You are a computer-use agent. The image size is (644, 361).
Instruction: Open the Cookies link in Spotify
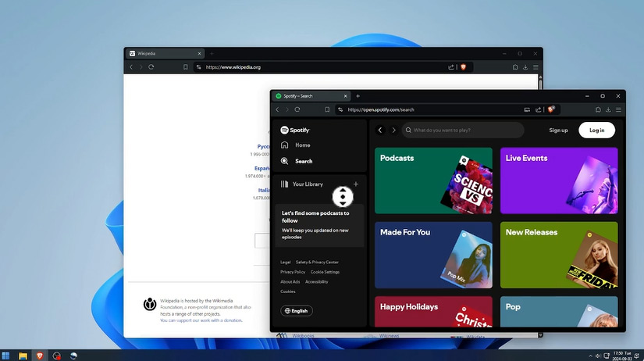point(287,291)
